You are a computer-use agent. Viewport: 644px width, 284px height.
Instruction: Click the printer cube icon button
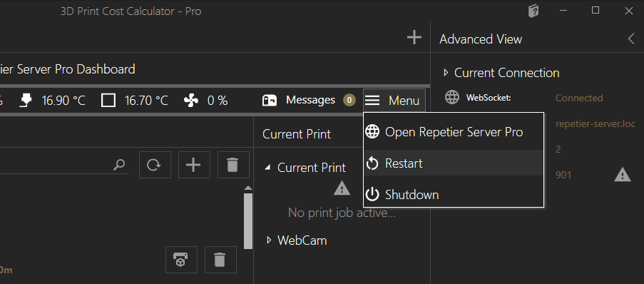[181, 260]
